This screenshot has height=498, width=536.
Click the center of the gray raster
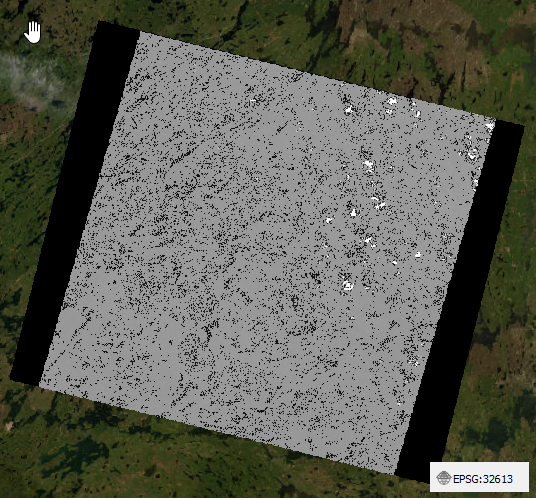tap(268, 253)
